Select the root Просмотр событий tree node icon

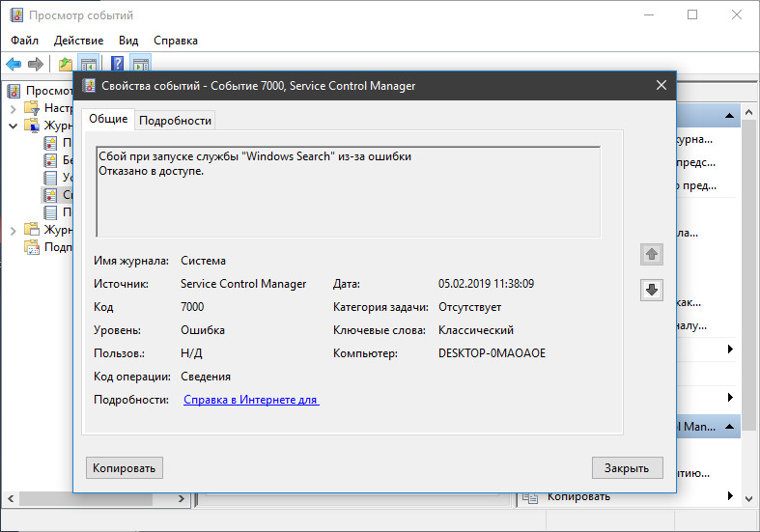[14, 91]
